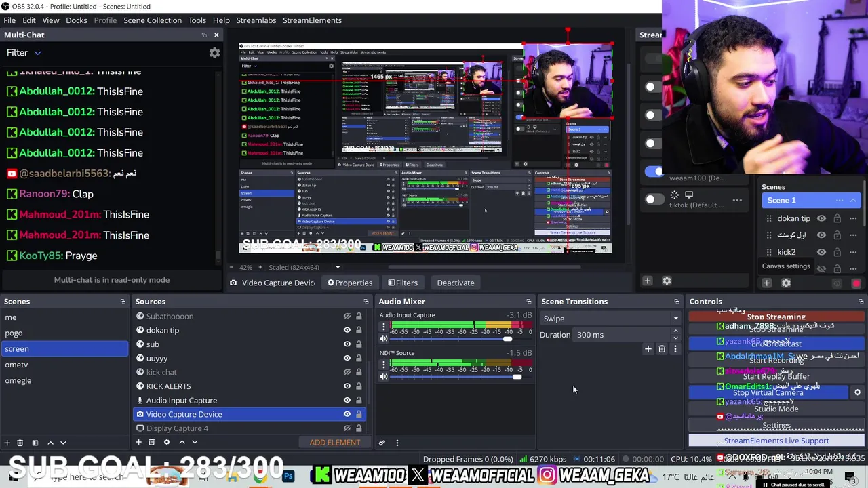Add a new source with plus icon
This screenshot has height=488, width=868.
[x=138, y=442]
